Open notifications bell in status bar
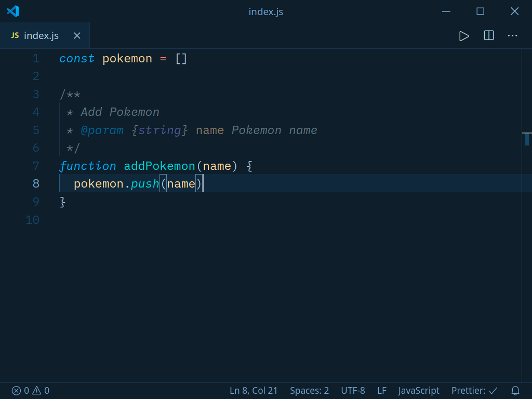This screenshot has width=532, height=399. pyautogui.click(x=515, y=391)
